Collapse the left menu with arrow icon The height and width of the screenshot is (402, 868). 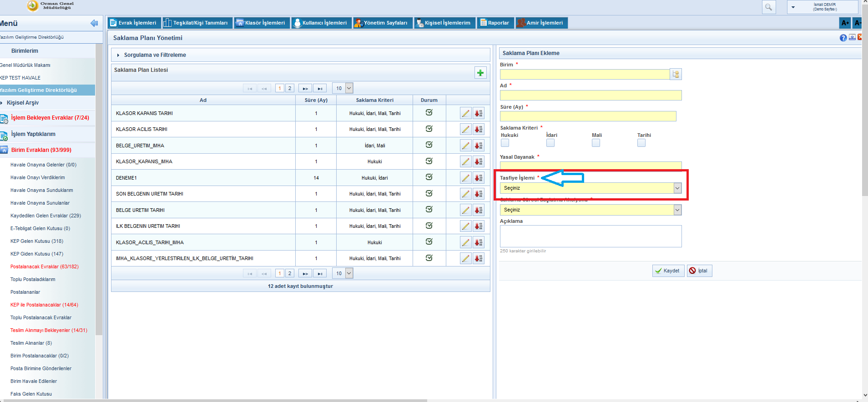pyautogui.click(x=94, y=23)
